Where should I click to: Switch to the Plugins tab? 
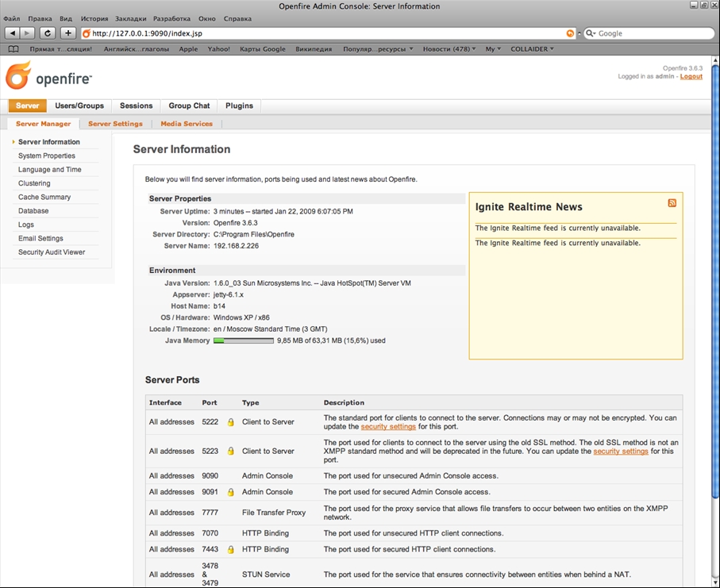click(x=239, y=106)
